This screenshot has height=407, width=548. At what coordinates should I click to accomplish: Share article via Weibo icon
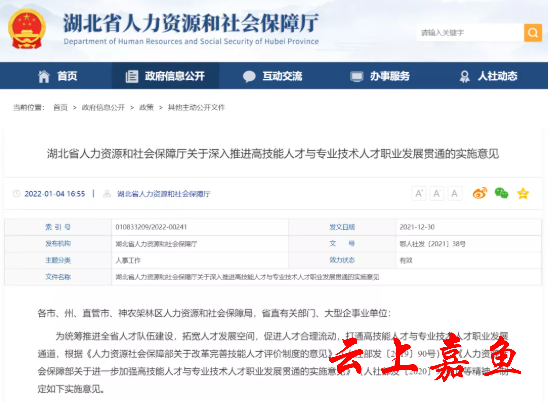pyautogui.click(x=480, y=193)
